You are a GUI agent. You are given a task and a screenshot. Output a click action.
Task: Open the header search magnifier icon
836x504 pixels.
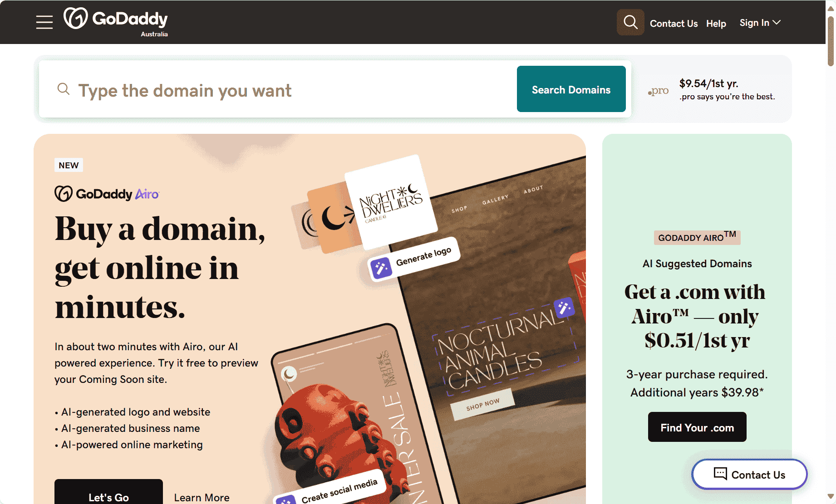[x=630, y=22]
